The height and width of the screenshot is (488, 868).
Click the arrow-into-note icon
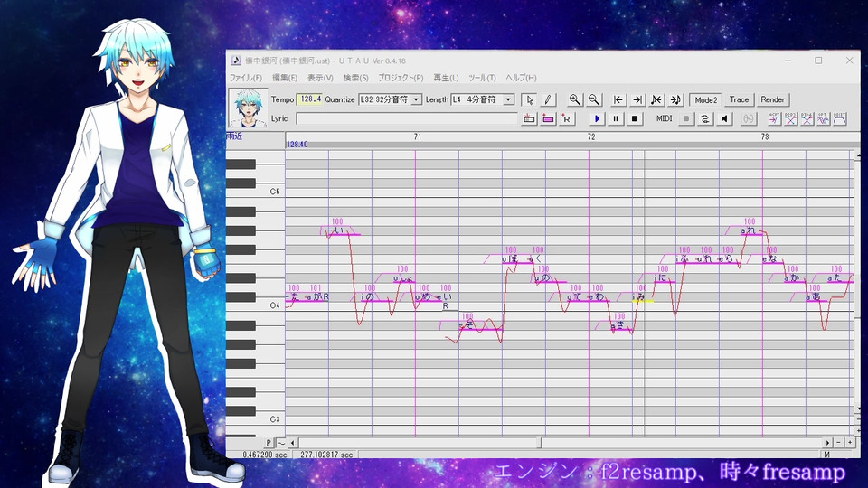tap(675, 99)
